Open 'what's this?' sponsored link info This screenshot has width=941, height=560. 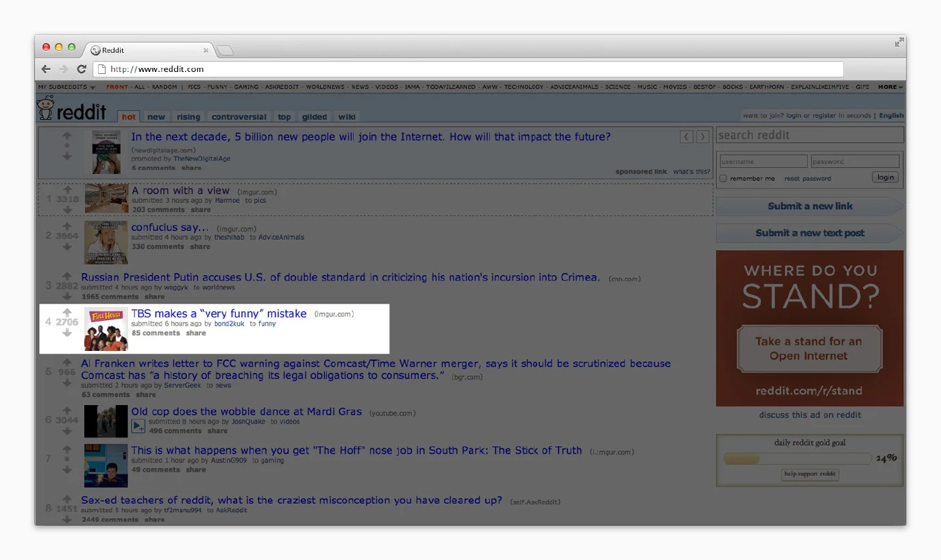(692, 171)
